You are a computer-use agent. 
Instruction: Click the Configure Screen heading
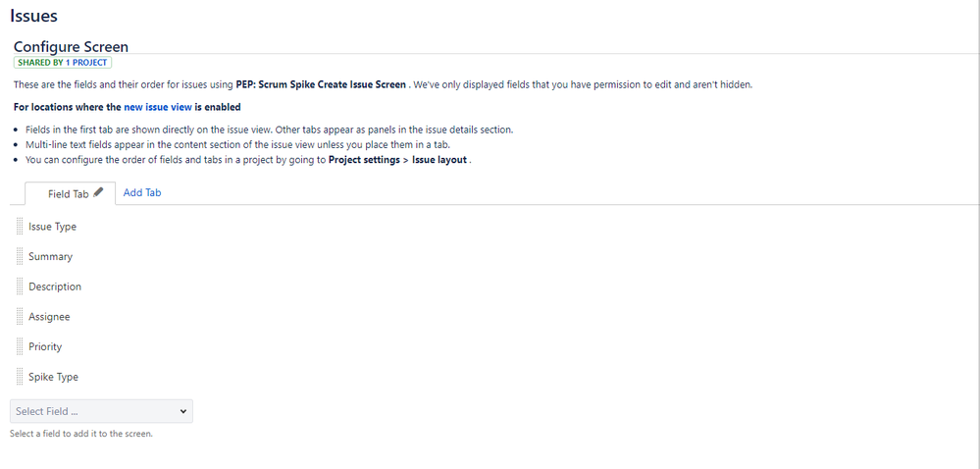[x=71, y=46]
